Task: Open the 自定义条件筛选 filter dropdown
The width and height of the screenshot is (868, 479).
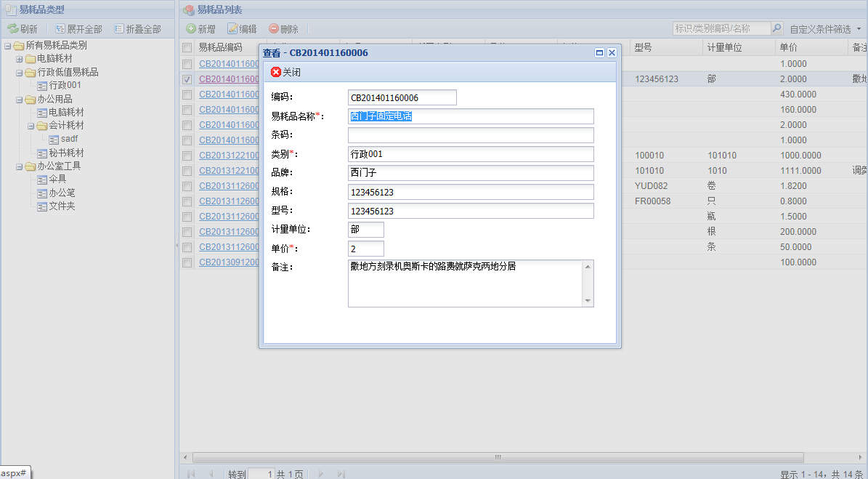Action: click(x=825, y=29)
